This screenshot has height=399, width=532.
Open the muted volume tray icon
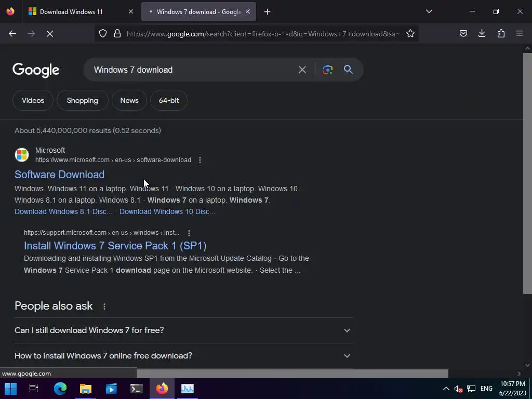coord(458,389)
